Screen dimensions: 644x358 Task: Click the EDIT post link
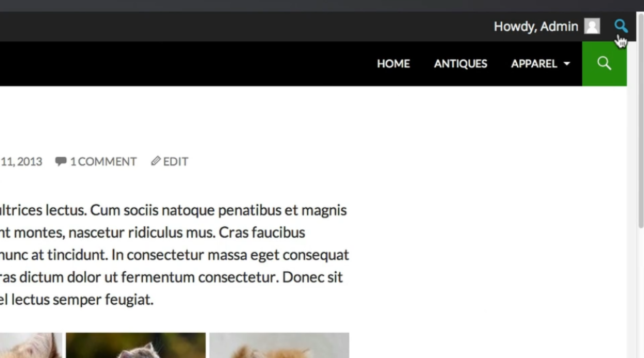(175, 162)
